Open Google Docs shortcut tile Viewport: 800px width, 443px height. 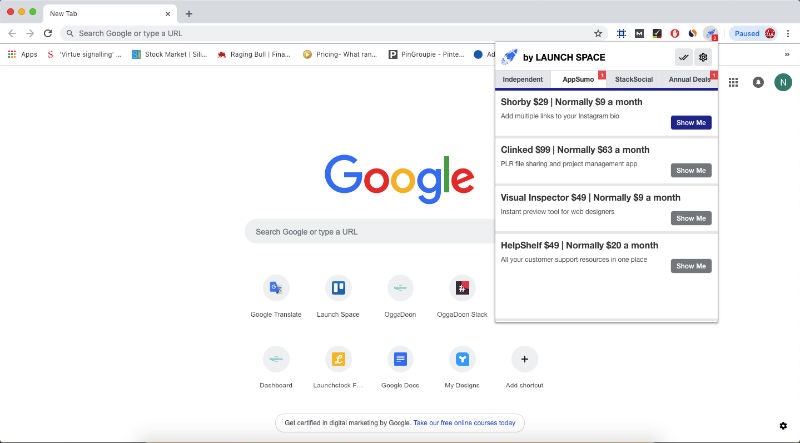401,368
